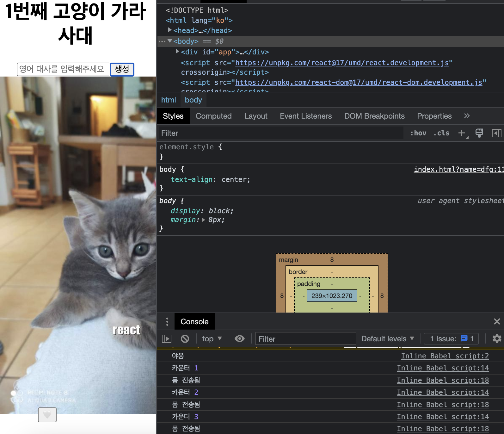Screen dimensions: 504x434
Task: Show more tabs with the double chevron
Action: (x=467, y=116)
